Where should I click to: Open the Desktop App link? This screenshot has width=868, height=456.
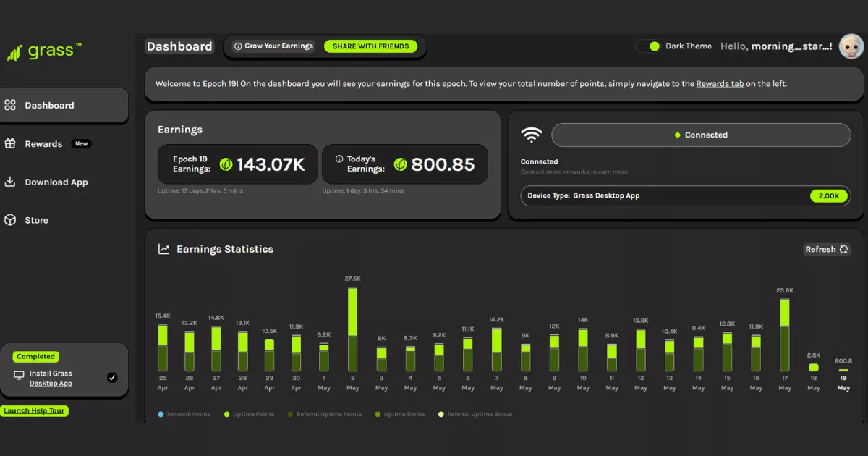[x=51, y=384]
